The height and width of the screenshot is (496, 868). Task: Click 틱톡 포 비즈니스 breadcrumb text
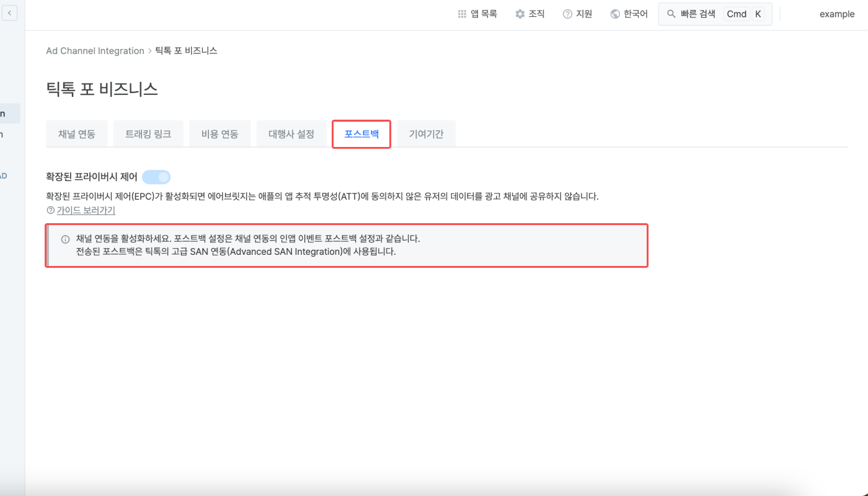click(x=186, y=51)
